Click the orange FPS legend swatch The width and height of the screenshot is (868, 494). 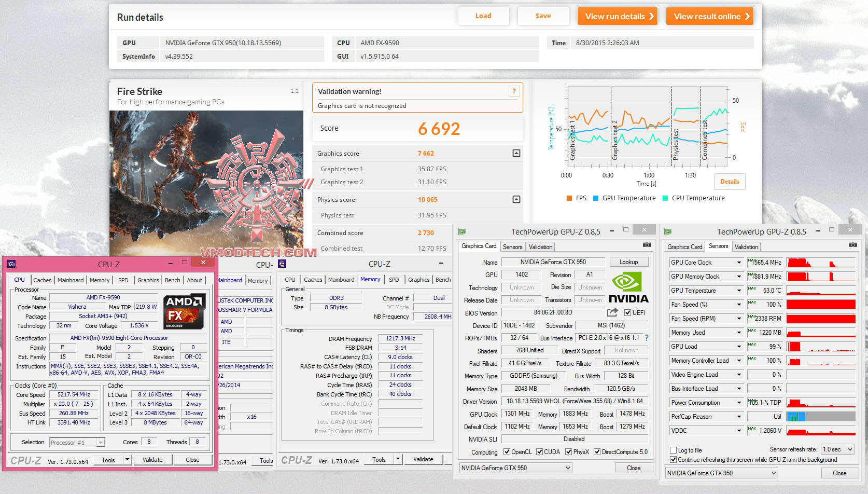569,198
